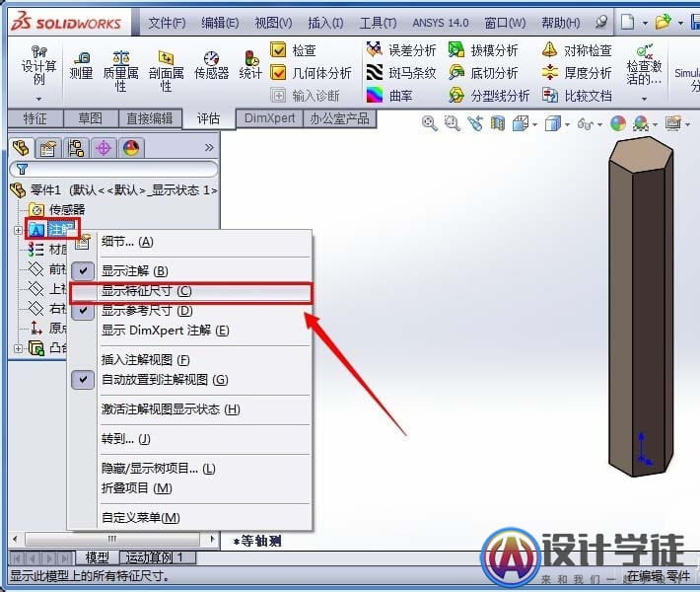Screen dimensions: 700x592
Task: Click the Sensor (传感器) toolbar icon
Action: (211, 66)
